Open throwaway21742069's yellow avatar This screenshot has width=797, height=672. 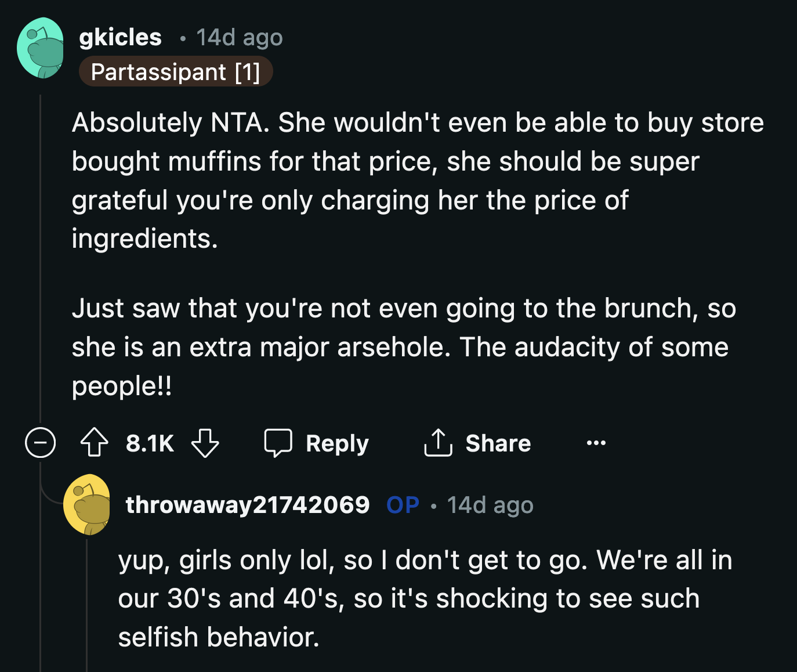(87, 505)
